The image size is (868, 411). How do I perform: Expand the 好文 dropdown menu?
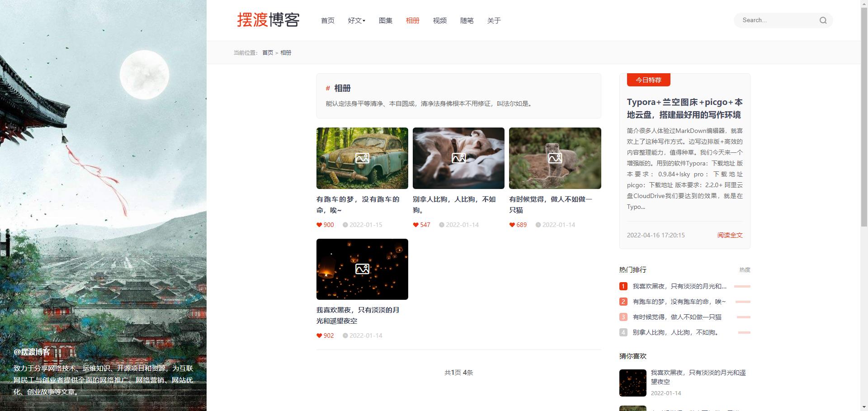tap(356, 20)
